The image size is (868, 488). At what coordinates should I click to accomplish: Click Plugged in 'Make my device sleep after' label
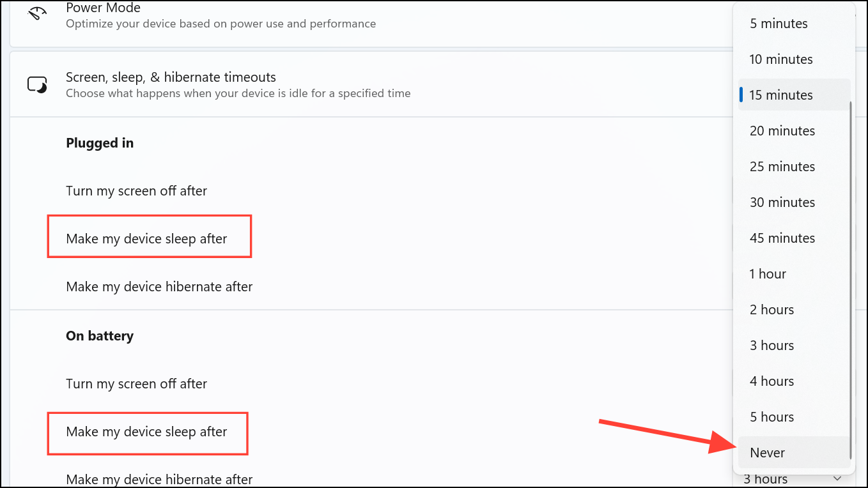[x=146, y=239]
